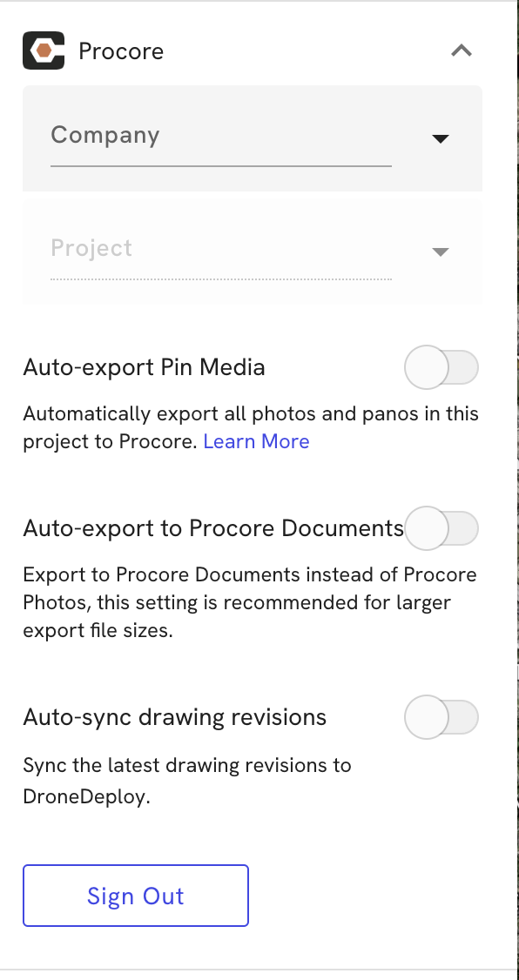Viewport: 519px width, 980px height.
Task: Open the Company dropdown
Action: pyautogui.click(x=253, y=138)
